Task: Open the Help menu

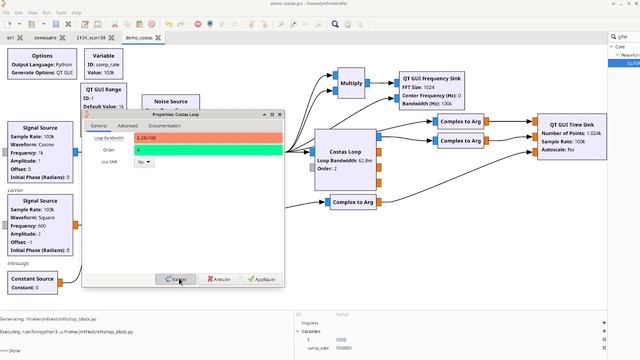Action: (x=76, y=13)
